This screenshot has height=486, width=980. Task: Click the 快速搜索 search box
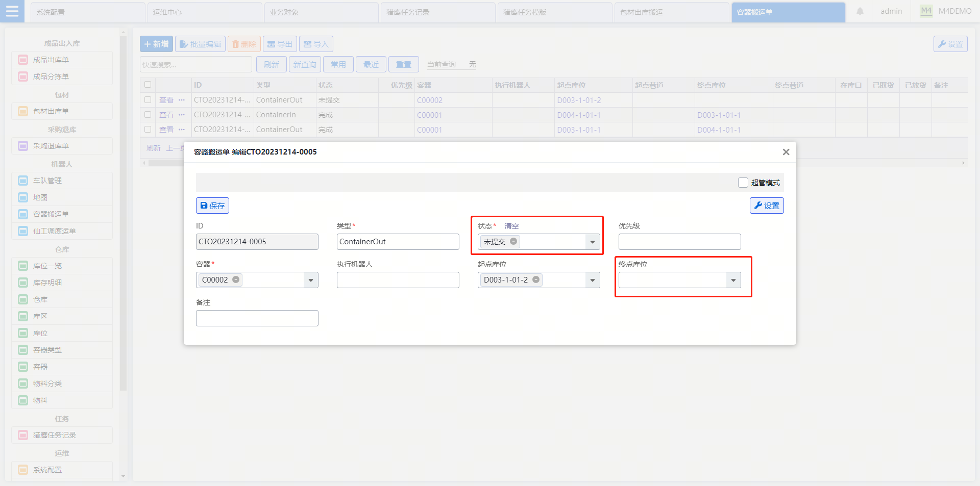196,64
